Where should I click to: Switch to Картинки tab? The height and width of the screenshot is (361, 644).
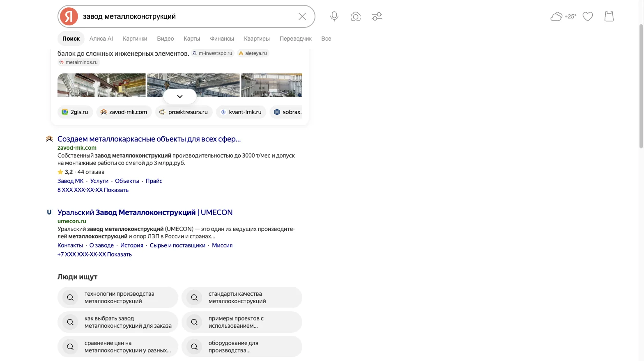[x=135, y=39]
